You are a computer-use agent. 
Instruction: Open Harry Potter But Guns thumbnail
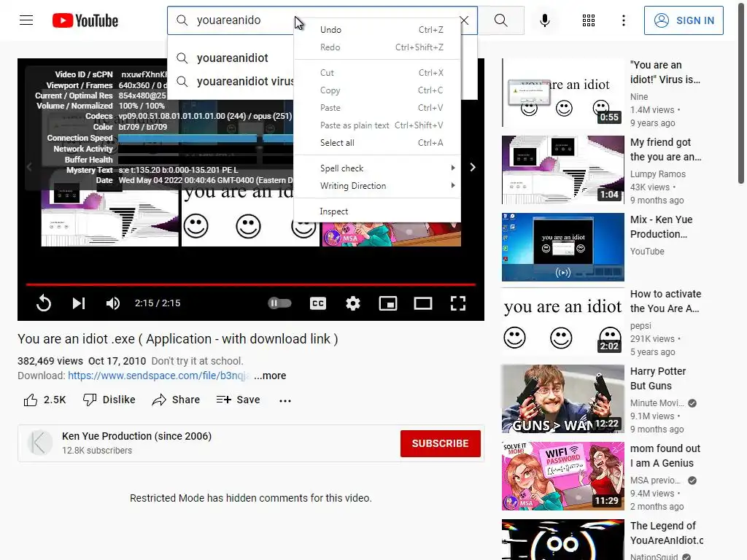pyautogui.click(x=562, y=399)
